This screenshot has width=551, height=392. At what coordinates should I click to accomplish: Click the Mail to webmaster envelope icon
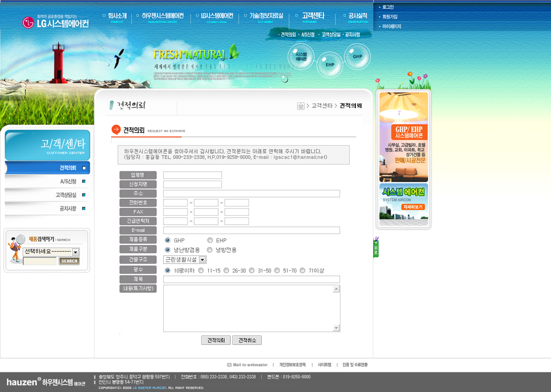pos(229,364)
